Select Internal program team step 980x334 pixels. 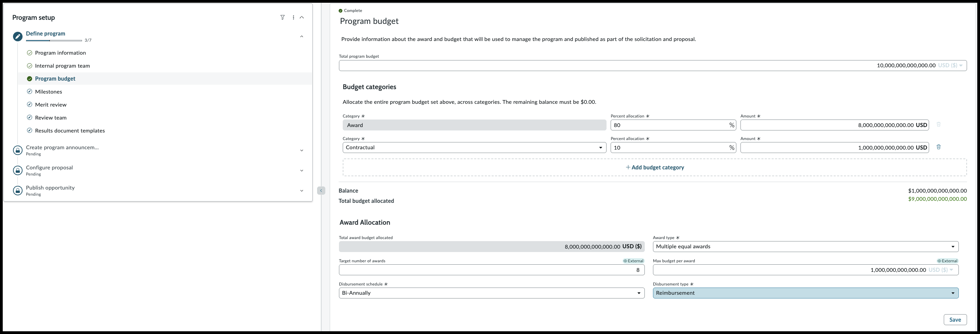[x=63, y=66]
